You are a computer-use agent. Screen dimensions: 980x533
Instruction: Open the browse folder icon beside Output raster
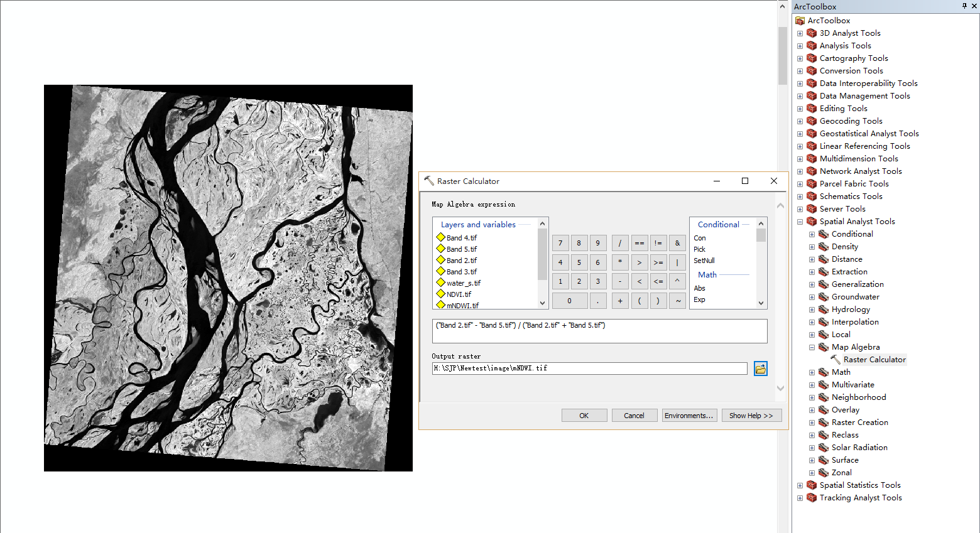pyautogui.click(x=760, y=369)
